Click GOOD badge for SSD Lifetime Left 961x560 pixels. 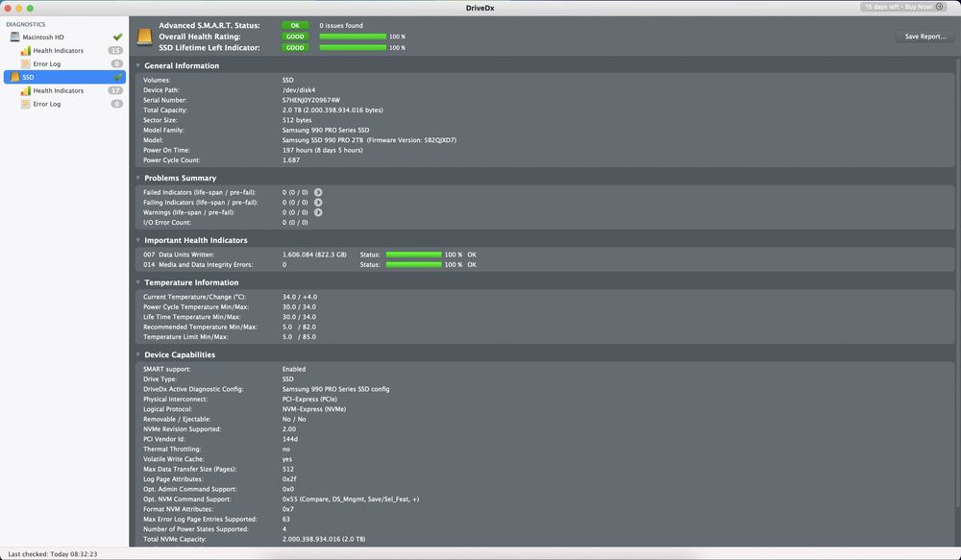[x=295, y=48]
